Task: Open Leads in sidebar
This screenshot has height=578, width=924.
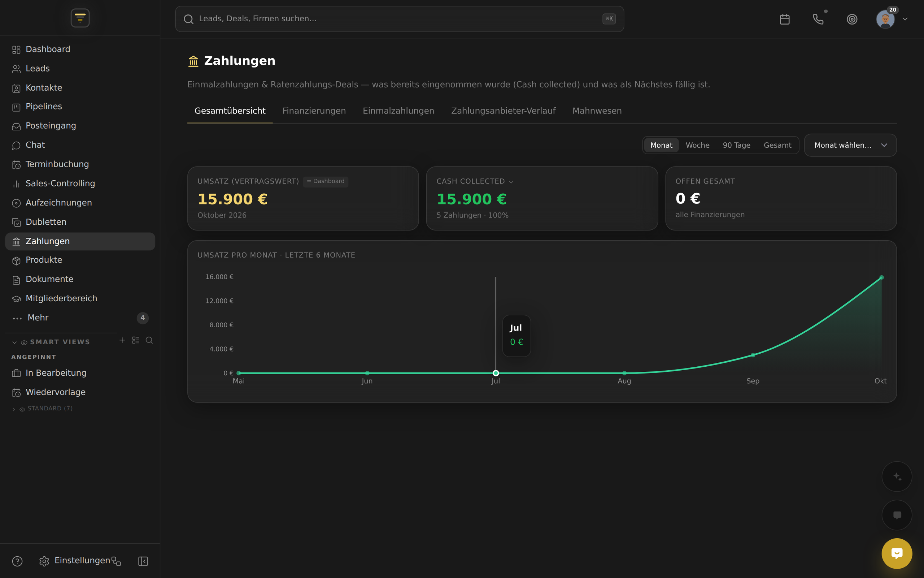Action: click(80, 68)
